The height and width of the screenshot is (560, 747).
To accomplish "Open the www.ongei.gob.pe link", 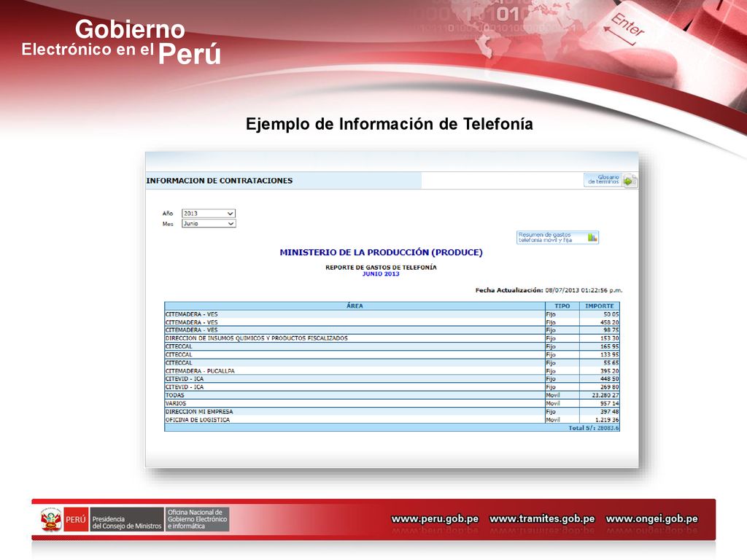I will [651, 518].
